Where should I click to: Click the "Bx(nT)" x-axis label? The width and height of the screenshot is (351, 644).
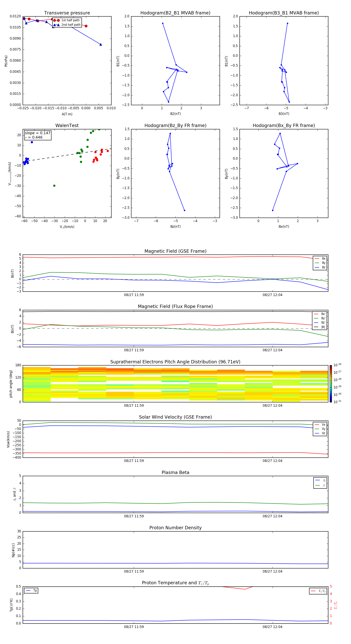(x=284, y=227)
